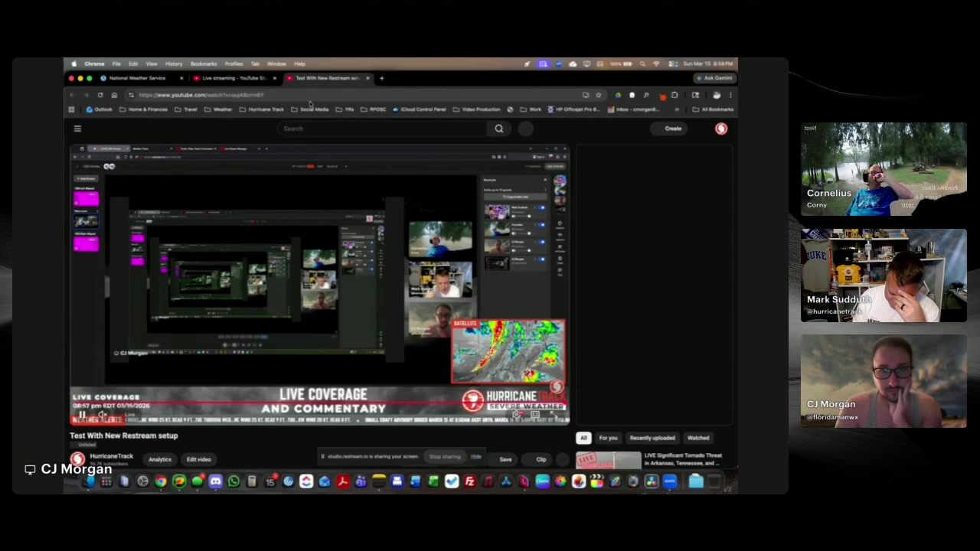Screen dimensions: 980x551
Task: Open Discord from the macOS Dock
Action: click(x=215, y=481)
